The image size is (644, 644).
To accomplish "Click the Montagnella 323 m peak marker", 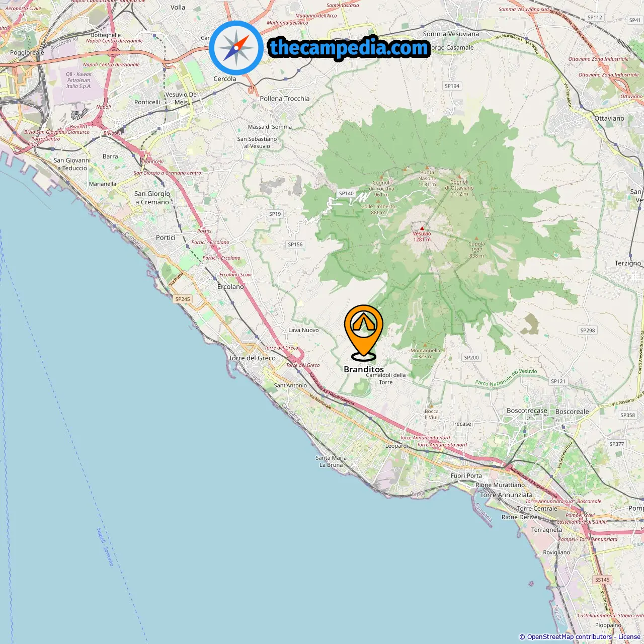I will [x=425, y=345].
